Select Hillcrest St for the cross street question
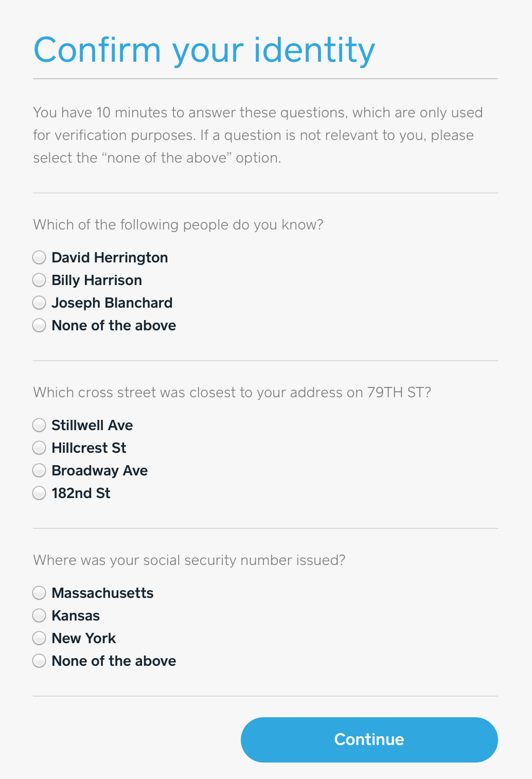Image resolution: width=532 pixels, height=779 pixels. pos(39,448)
